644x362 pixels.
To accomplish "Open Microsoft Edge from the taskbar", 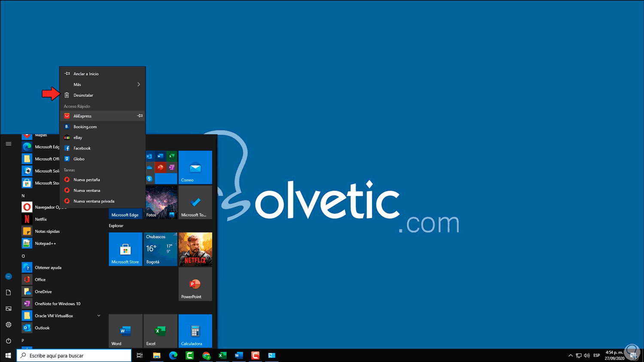I will coord(173,356).
